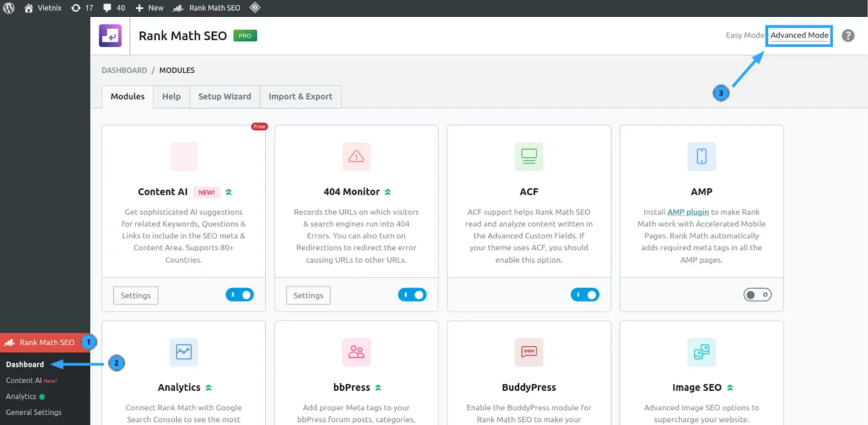This screenshot has height=425, width=868.
Task: Click the AMP mobile phone icon
Action: tap(701, 156)
